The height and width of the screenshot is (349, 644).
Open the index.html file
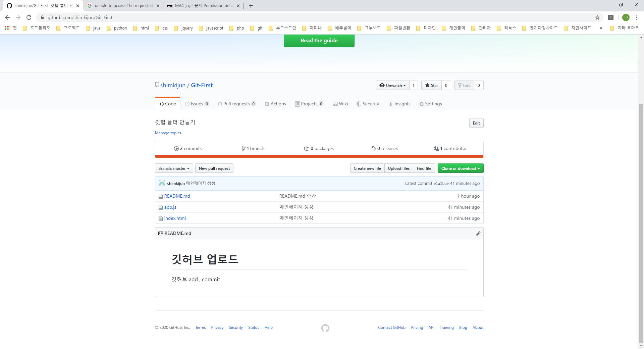coord(175,218)
